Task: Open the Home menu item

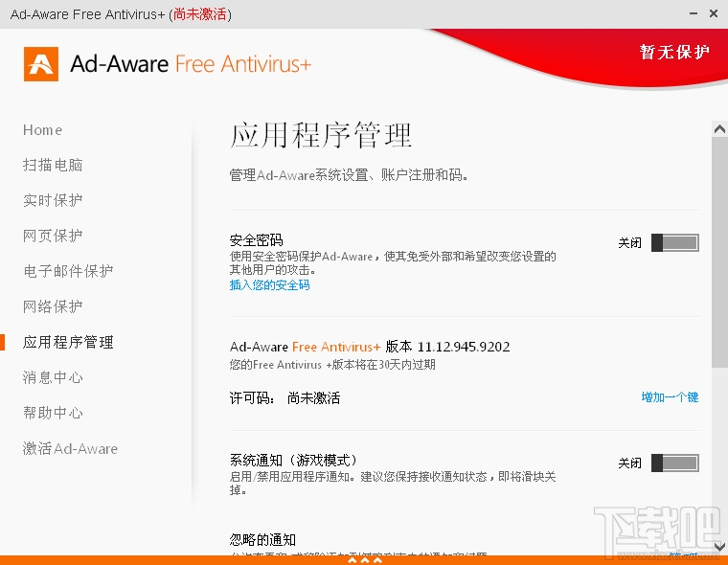Action: [42, 130]
